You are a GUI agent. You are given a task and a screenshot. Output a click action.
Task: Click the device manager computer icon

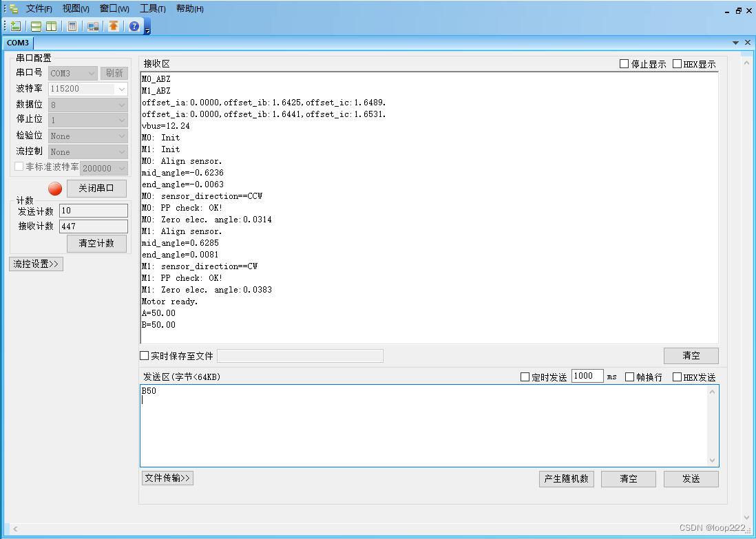point(93,26)
